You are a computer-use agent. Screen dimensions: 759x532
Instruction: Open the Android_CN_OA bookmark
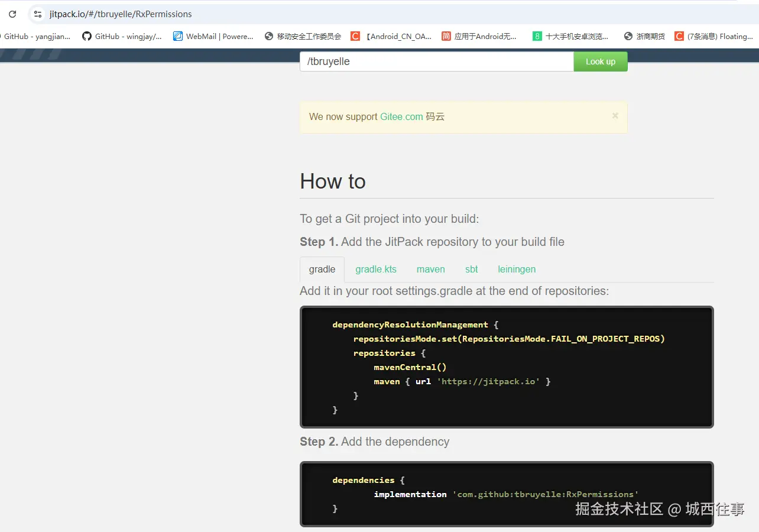point(392,36)
